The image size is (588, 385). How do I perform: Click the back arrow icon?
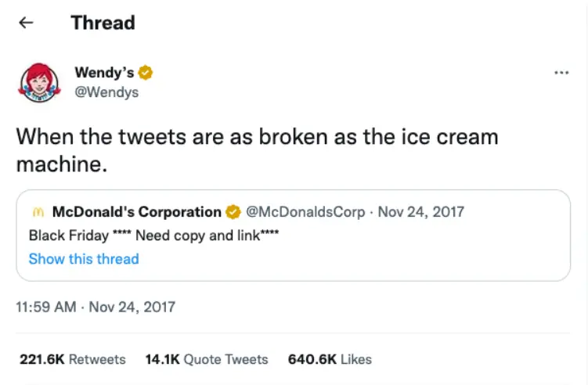(26, 23)
